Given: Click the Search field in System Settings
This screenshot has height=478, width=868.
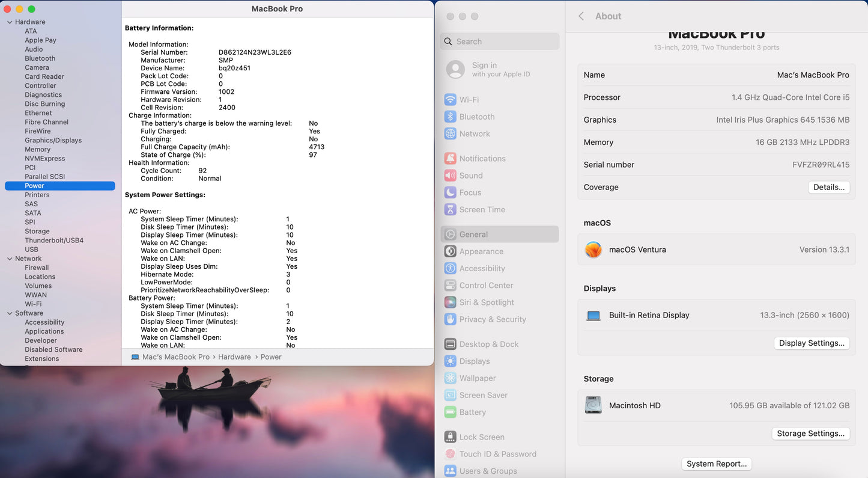Looking at the screenshot, I should pos(500,41).
